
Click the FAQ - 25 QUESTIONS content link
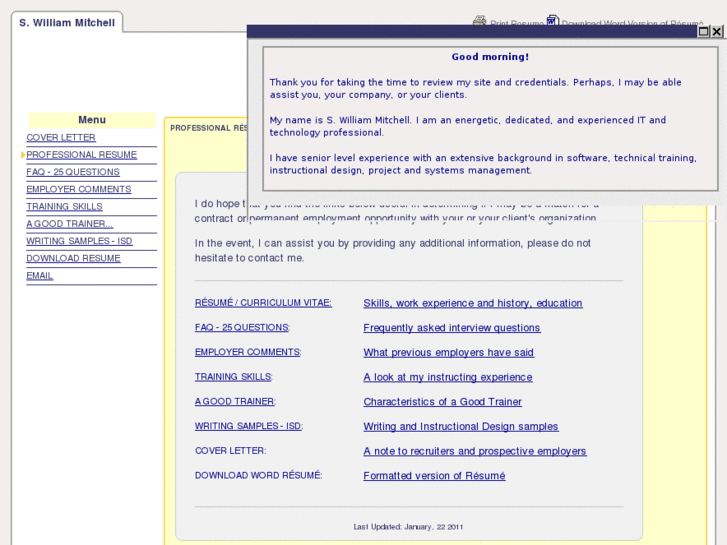tap(242, 327)
